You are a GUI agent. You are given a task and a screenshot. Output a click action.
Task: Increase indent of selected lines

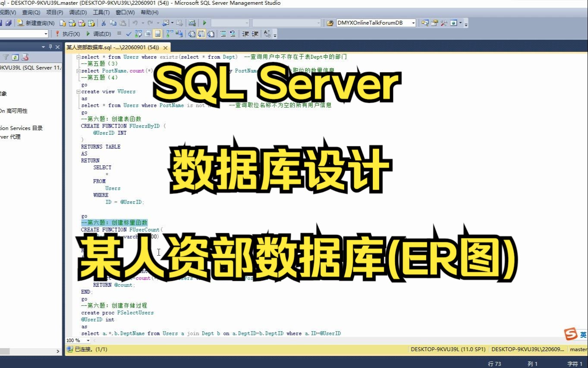click(x=255, y=34)
